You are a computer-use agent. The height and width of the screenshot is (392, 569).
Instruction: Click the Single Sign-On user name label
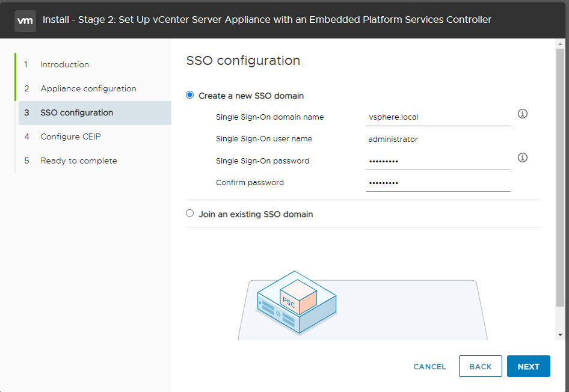pos(264,139)
